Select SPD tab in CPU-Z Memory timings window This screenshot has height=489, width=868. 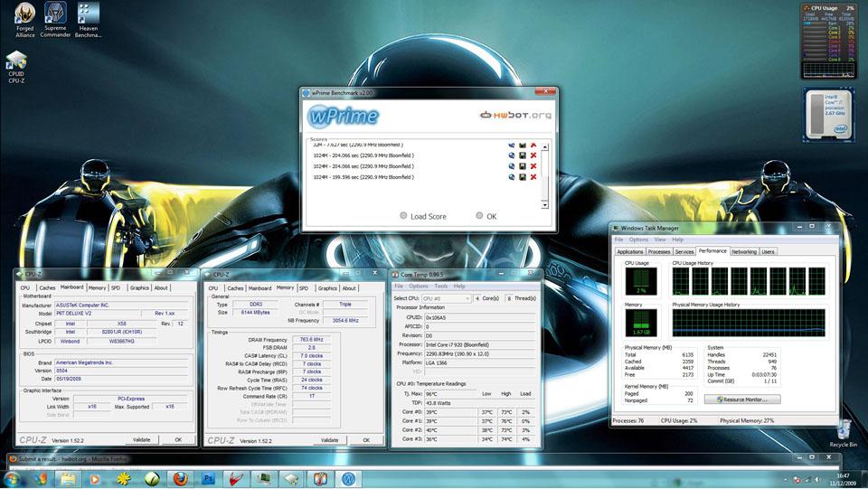(304, 288)
